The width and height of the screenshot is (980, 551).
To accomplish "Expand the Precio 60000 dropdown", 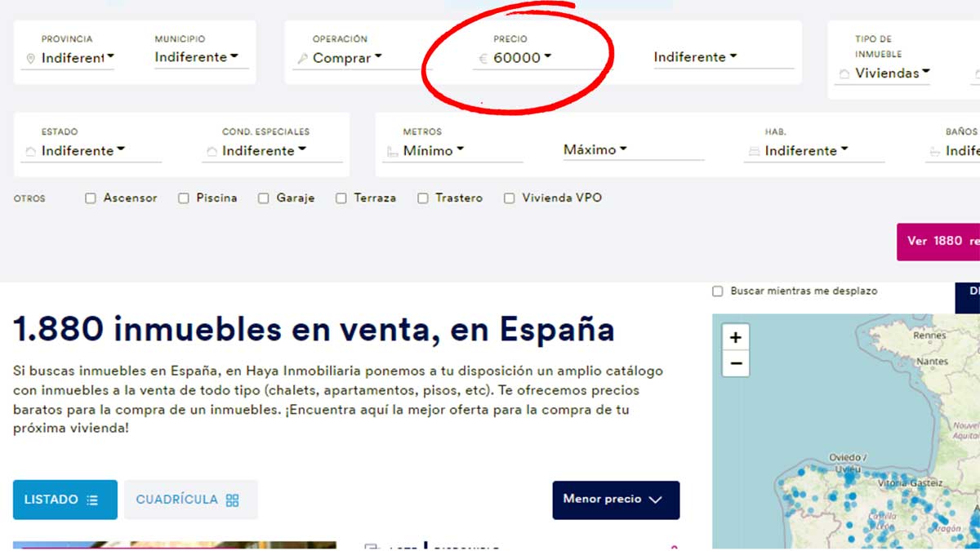I will coord(523,58).
